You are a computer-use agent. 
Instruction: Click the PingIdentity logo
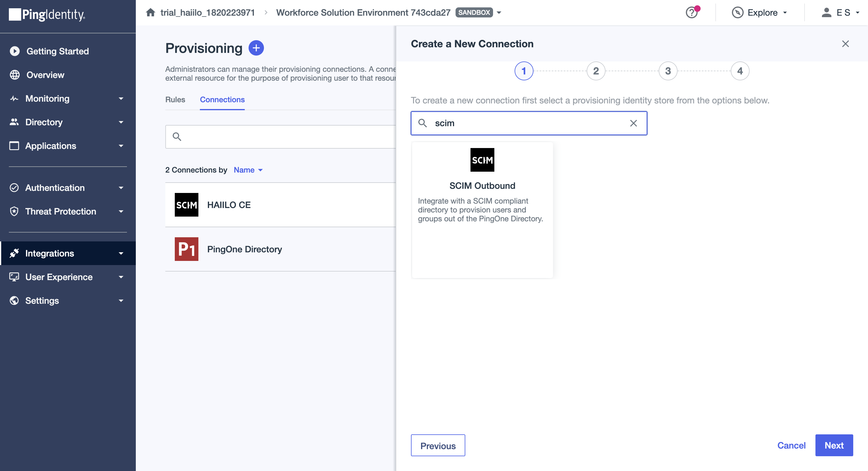(47, 14)
